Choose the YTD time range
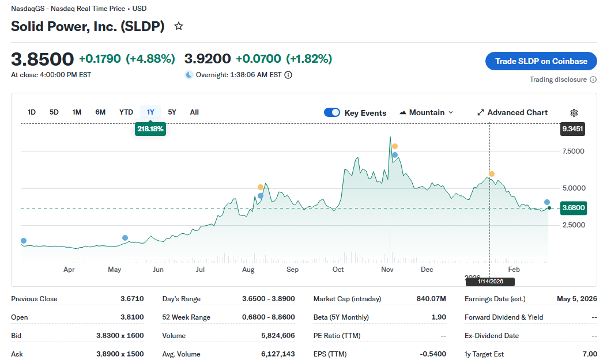The image size is (607, 364). click(126, 112)
